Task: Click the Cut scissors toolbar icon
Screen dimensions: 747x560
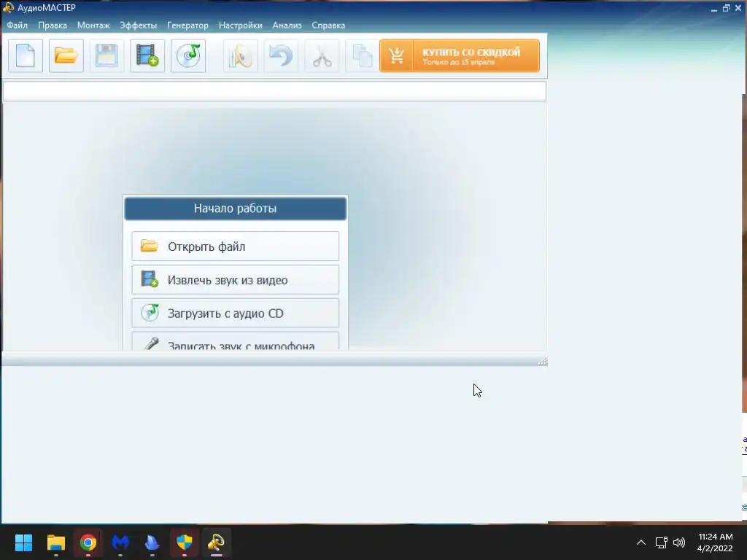Action: pyautogui.click(x=322, y=55)
